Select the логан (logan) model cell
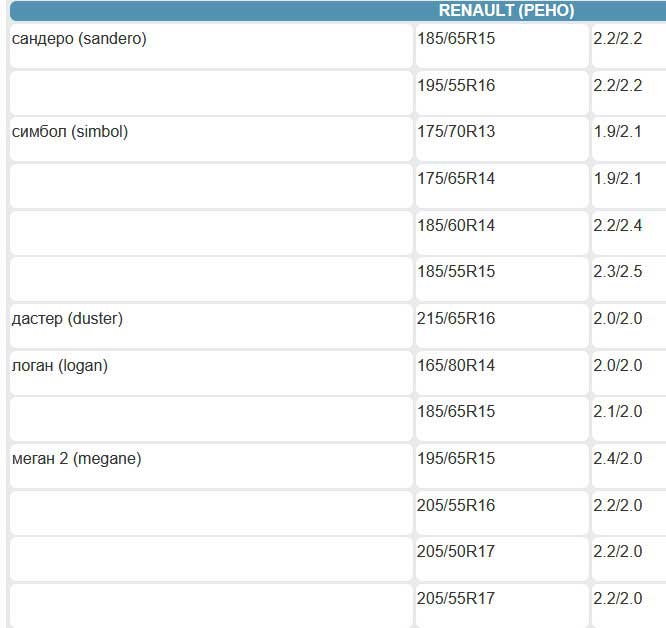Image resolution: width=666 pixels, height=628 pixels. point(211,373)
